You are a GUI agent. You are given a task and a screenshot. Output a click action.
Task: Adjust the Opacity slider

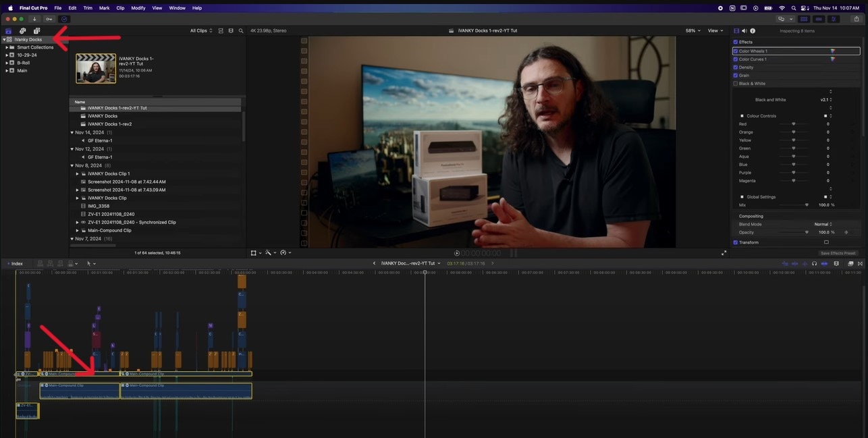pos(794,232)
